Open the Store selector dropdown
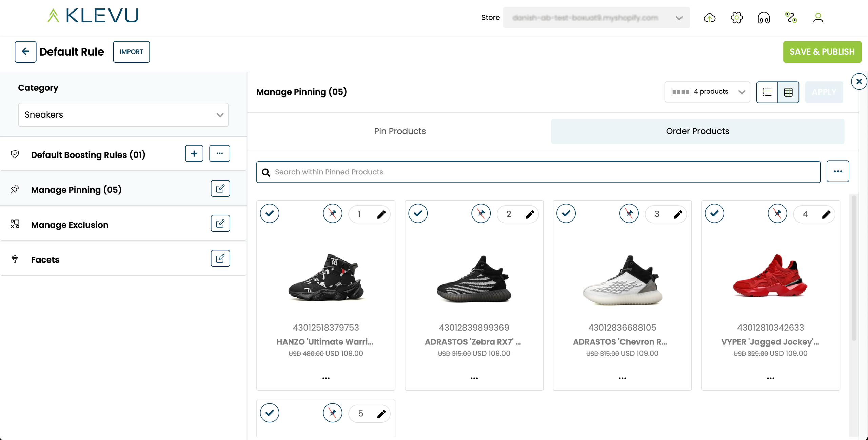The height and width of the screenshot is (440, 868). (x=596, y=18)
